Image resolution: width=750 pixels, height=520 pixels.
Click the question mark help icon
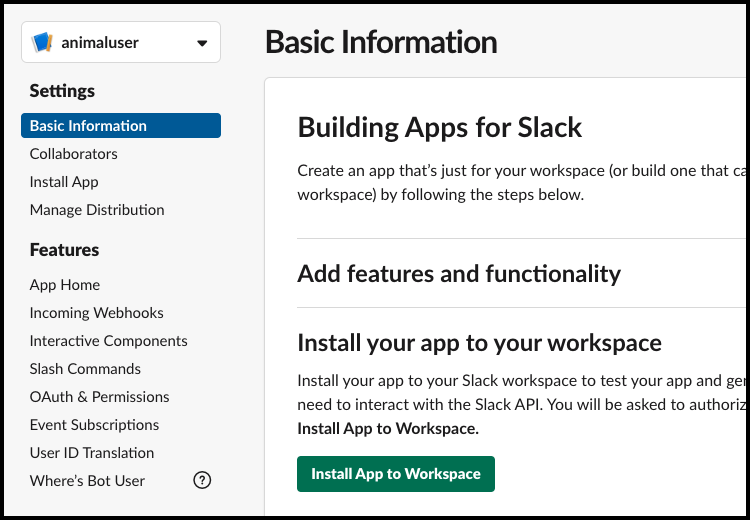(202, 480)
